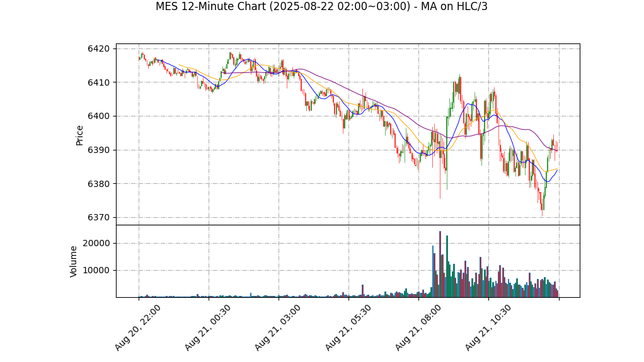
Task: Click the Price axis title
Action: [x=79, y=135]
